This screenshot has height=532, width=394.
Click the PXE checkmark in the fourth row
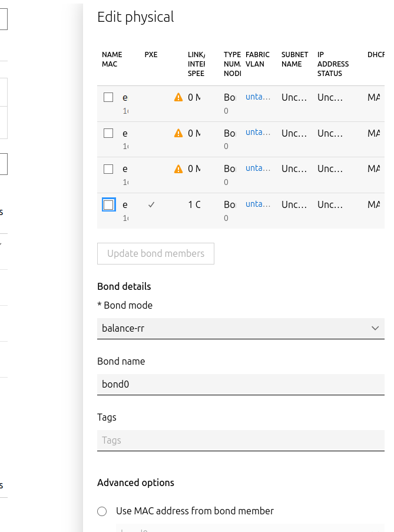click(151, 204)
